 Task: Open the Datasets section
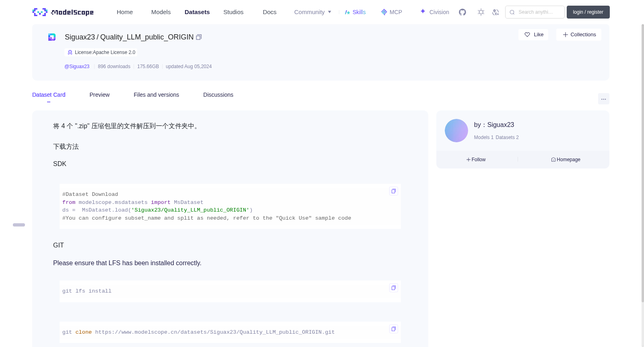click(197, 12)
